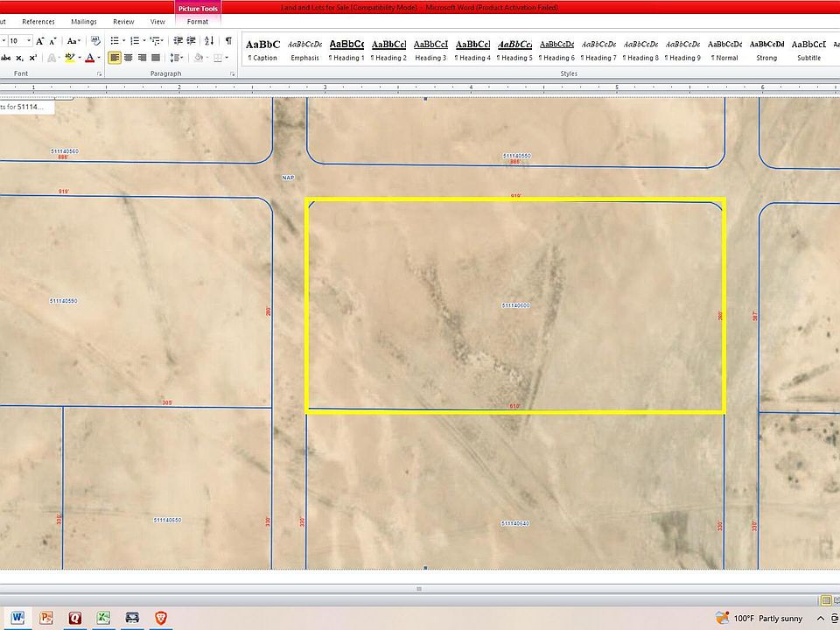Click the Subscript formatting icon
The width and height of the screenshot is (840, 630).
[19, 58]
